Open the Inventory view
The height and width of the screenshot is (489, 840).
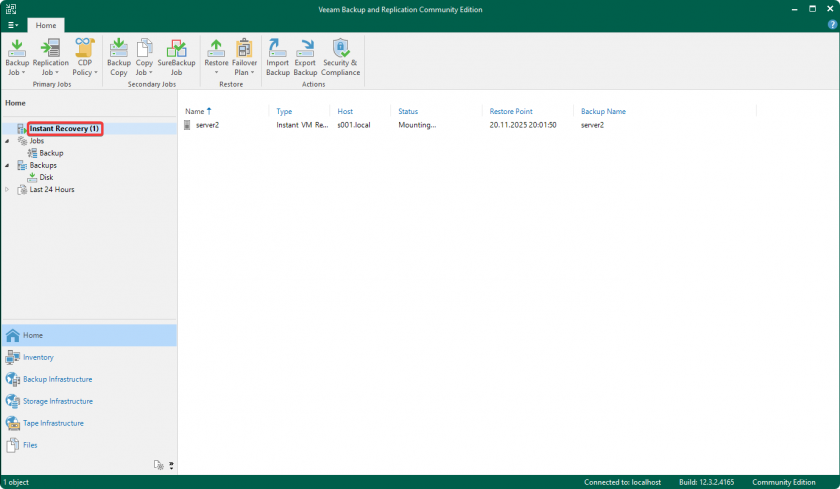[x=38, y=357]
